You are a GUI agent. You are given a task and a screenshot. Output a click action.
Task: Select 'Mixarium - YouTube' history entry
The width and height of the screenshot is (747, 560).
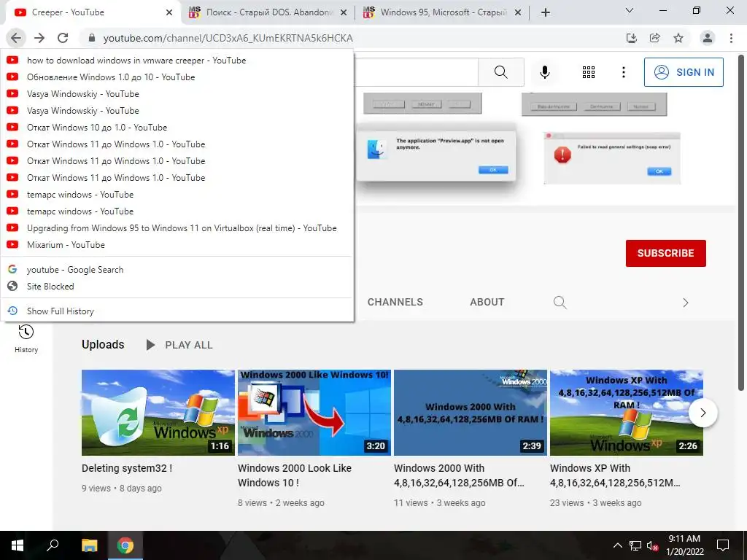pos(177,245)
